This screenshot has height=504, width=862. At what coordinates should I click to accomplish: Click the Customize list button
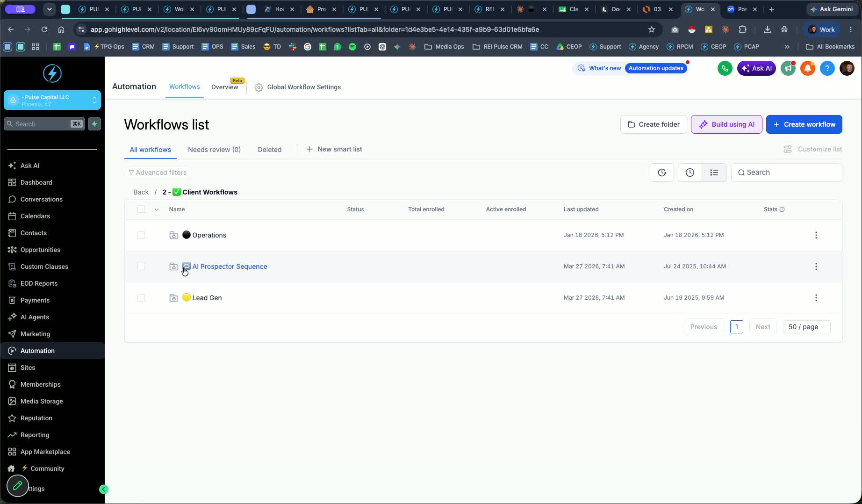[813, 149]
